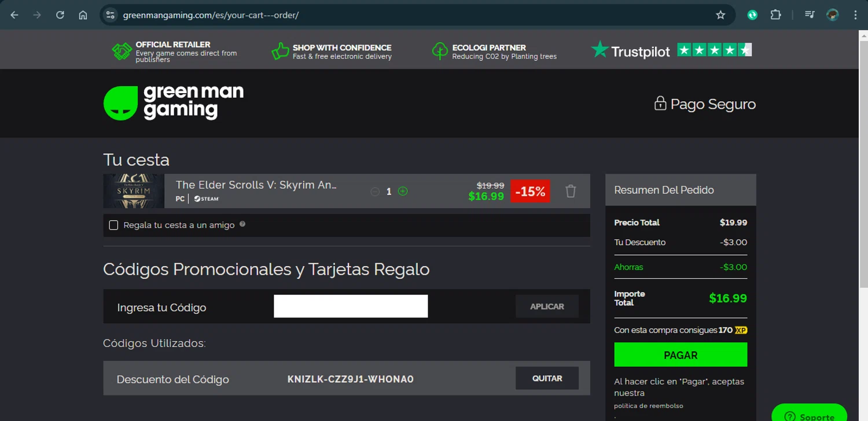Enable Regala tu cesta a un amigo
The height and width of the screenshot is (421, 868).
(x=113, y=225)
